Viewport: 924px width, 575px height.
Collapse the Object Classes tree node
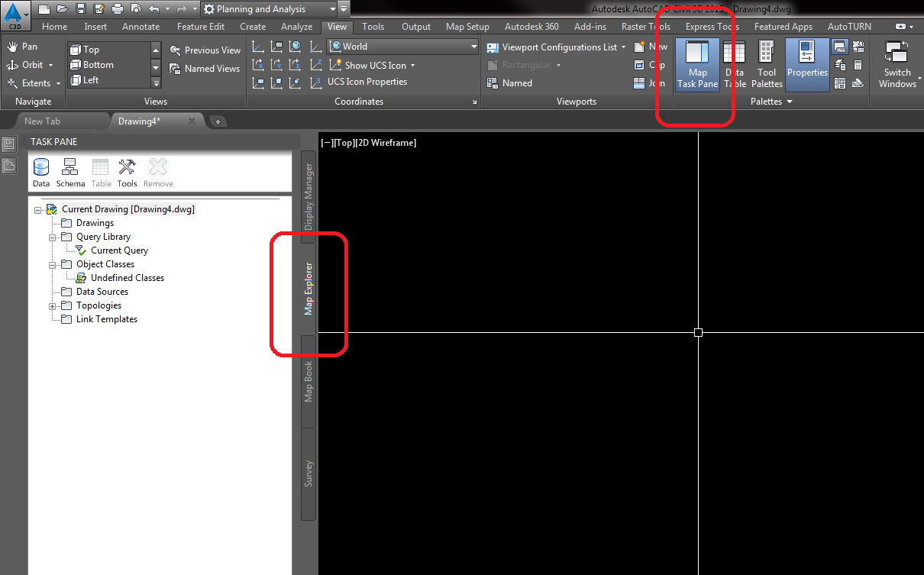(53, 265)
